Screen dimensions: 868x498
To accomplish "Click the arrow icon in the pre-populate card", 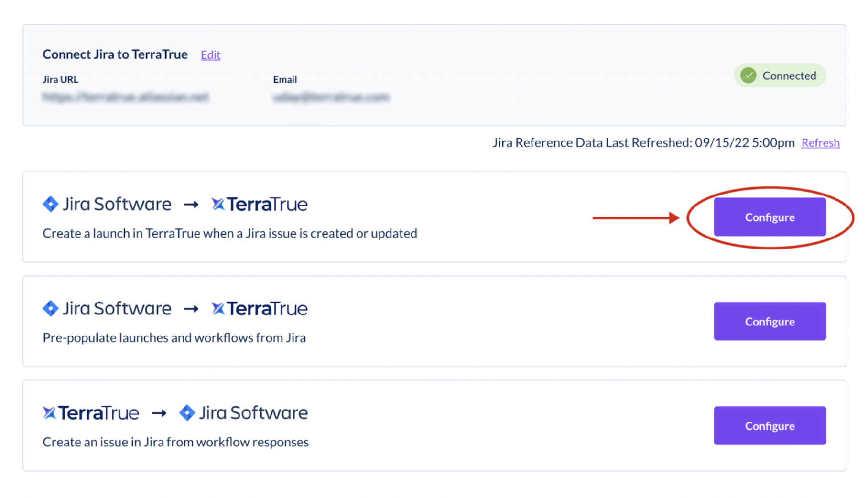I will pyautogui.click(x=191, y=309).
